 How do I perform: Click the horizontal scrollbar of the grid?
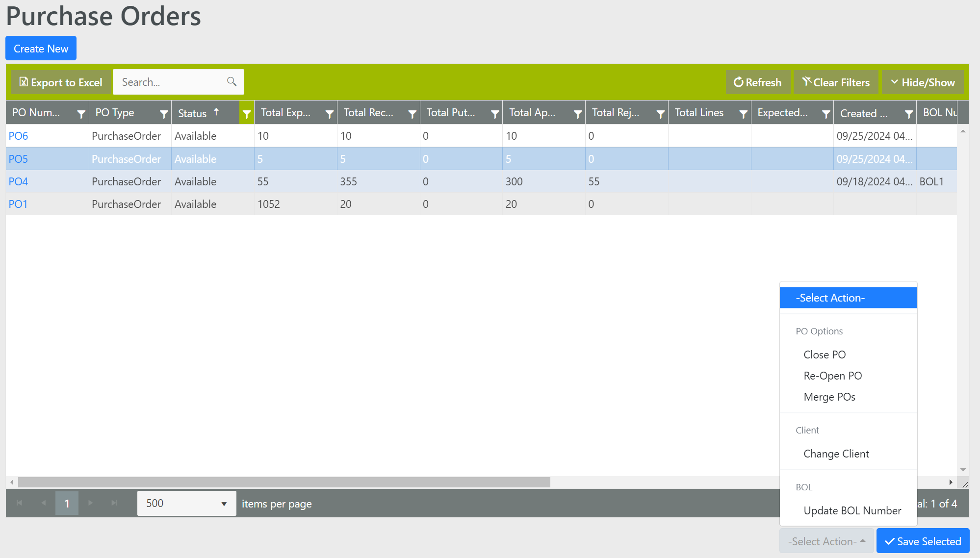[284, 482]
